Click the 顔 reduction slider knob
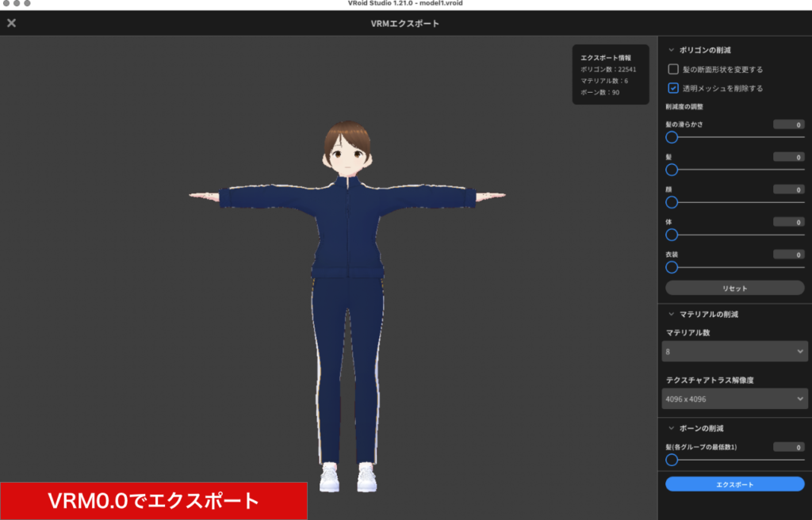 click(672, 202)
